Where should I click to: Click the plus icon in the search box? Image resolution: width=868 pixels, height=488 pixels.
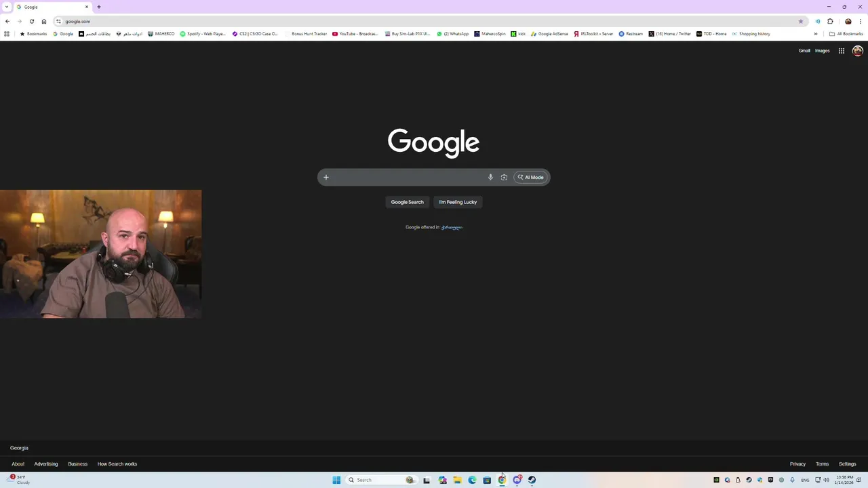pyautogui.click(x=326, y=178)
